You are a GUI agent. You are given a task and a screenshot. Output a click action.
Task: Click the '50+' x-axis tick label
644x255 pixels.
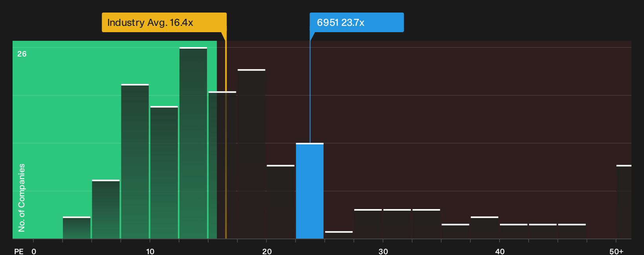click(x=617, y=251)
